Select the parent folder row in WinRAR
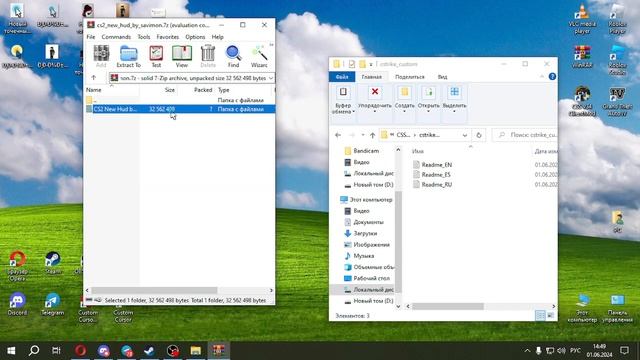This screenshot has width=640, height=360. [x=180, y=100]
